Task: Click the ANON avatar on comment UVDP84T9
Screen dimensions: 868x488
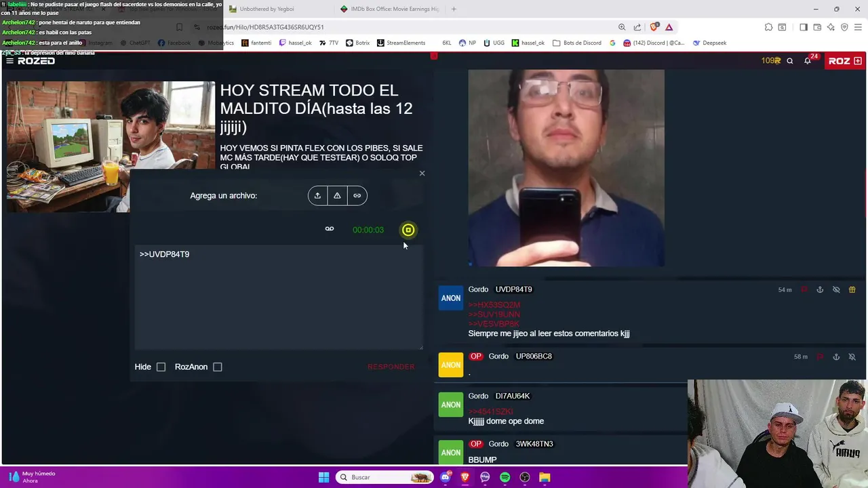Action: pos(451,298)
